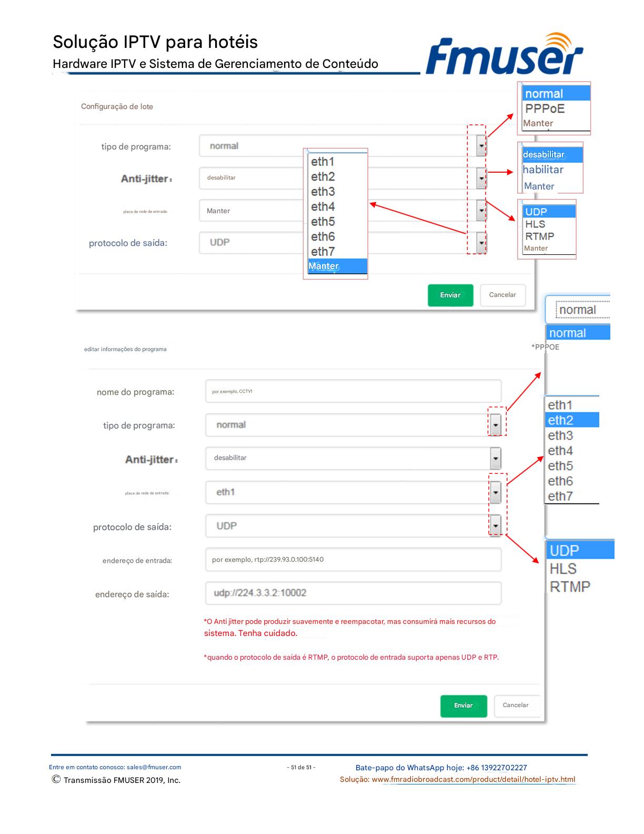Select PPPoE program type option
Viewport: 644px width, 834px height.
click(x=545, y=108)
